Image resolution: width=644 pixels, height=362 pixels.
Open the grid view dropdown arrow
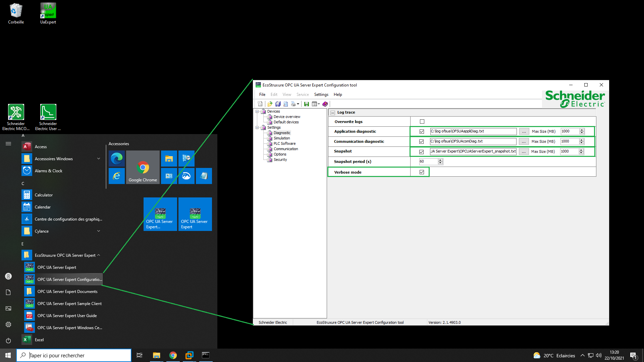tap(319, 104)
